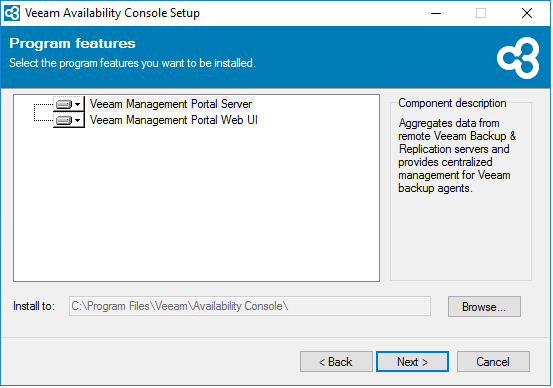Minimize the setup window
Image resolution: width=553 pixels, height=388 pixels.
tap(436, 13)
